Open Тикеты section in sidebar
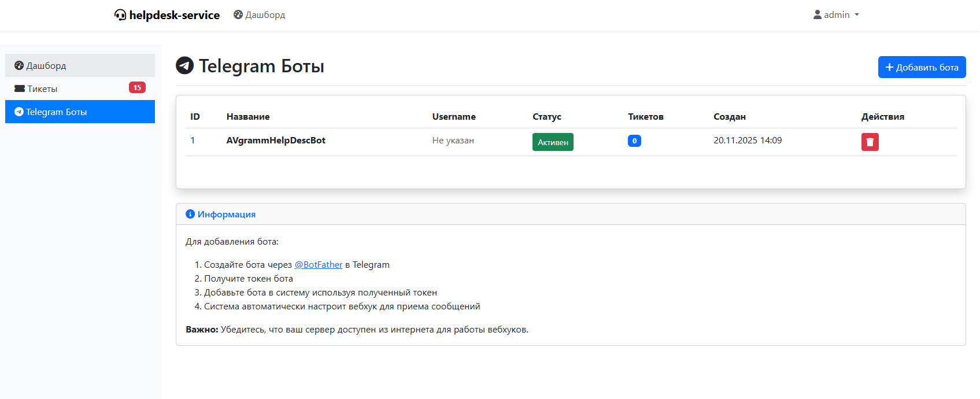The height and width of the screenshot is (399, 980). (43, 88)
